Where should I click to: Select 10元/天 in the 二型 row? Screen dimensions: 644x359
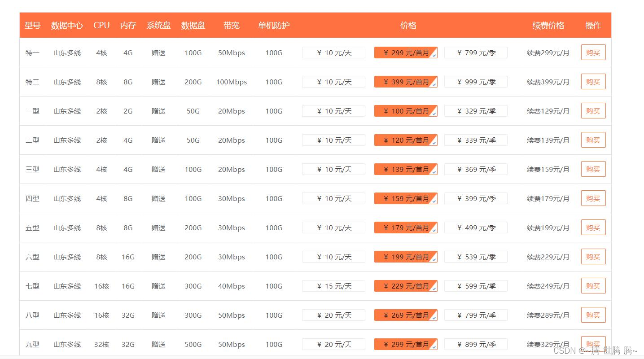click(333, 140)
